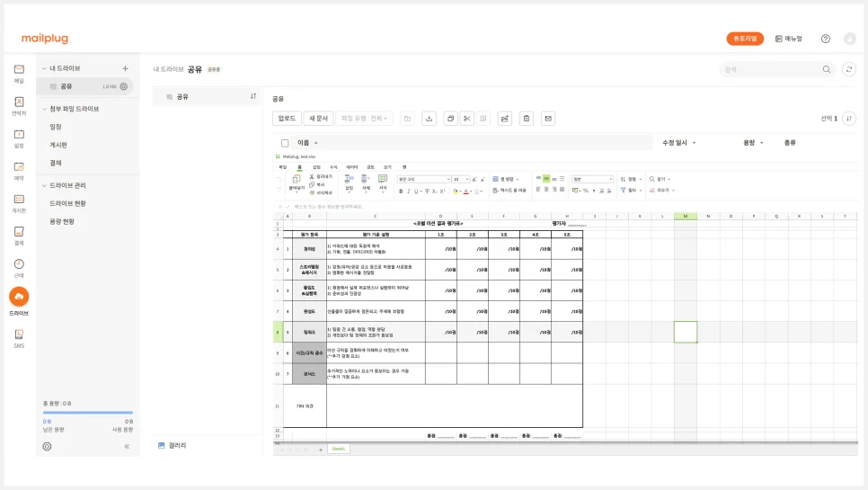
Task: Click the 새 문서 button
Action: click(318, 119)
